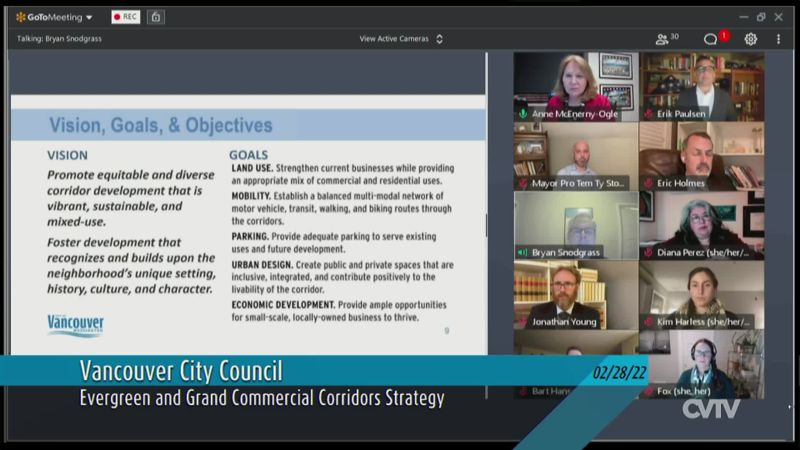Viewport: 800px width, 450px height.
Task: Select Diana Perez's video tile
Action: pyautogui.click(x=702, y=226)
